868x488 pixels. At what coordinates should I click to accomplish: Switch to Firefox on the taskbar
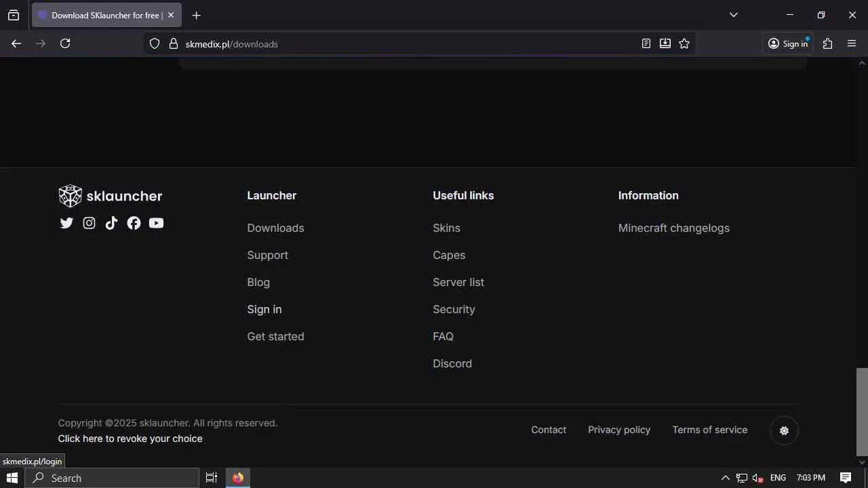238,478
